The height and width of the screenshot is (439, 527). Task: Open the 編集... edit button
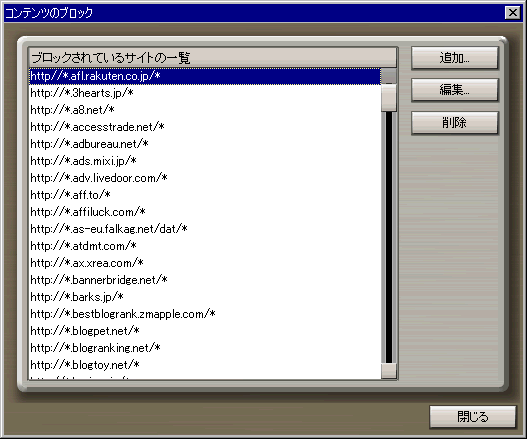pyautogui.click(x=454, y=90)
